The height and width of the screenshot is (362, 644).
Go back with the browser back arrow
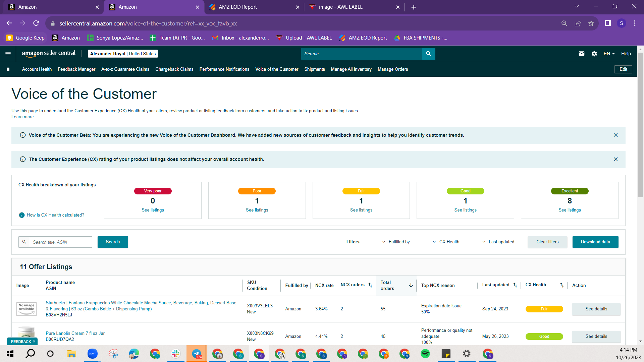coord(9,23)
